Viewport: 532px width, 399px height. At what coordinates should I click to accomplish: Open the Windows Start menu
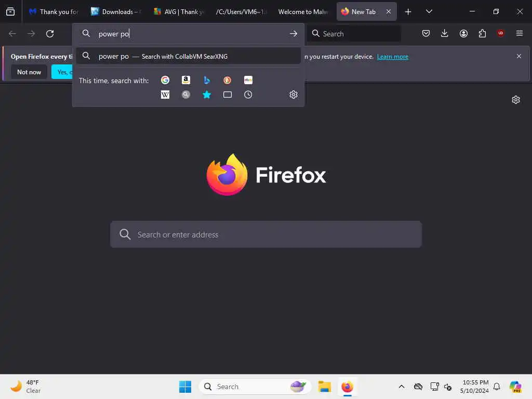click(x=185, y=387)
